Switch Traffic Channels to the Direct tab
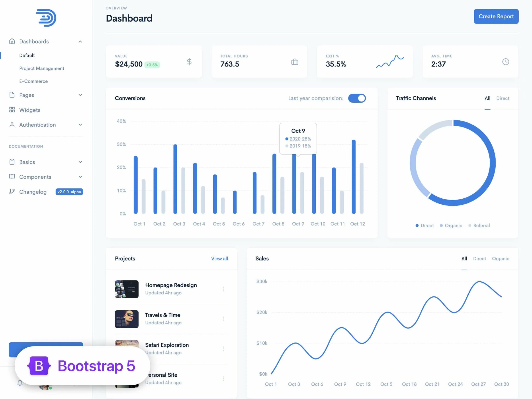The width and height of the screenshot is (532, 399). (503, 98)
